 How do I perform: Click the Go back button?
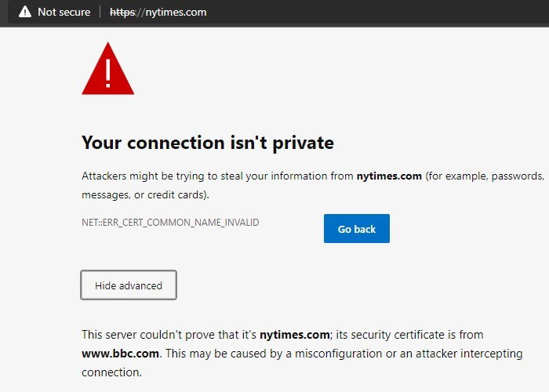tap(356, 229)
